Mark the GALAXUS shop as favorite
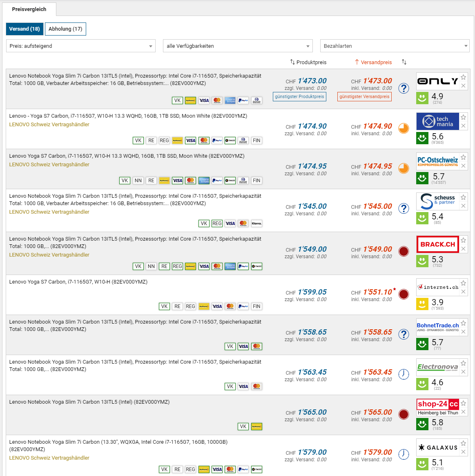475x476 pixels. pyautogui.click(x=463, y=443)
